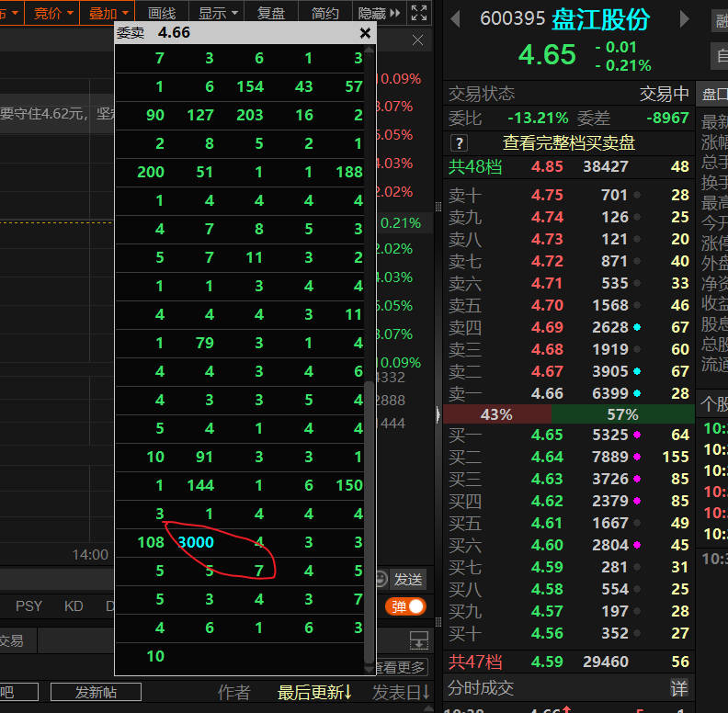Click the 盘江股份 stock name title
Screen dimensions: 728x713
pos(600,19)
